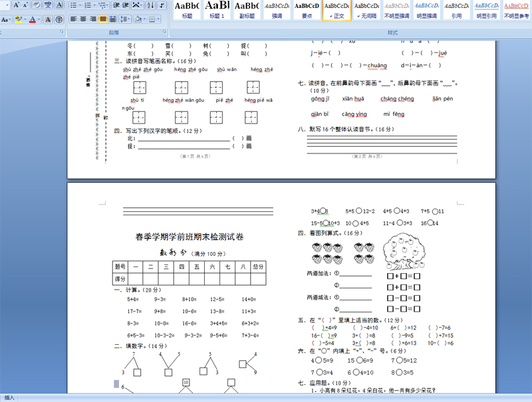The height and width of the screenshot is (402, 532).
Task: Click the tree picture in the document
Action: [x=404, y=251]
